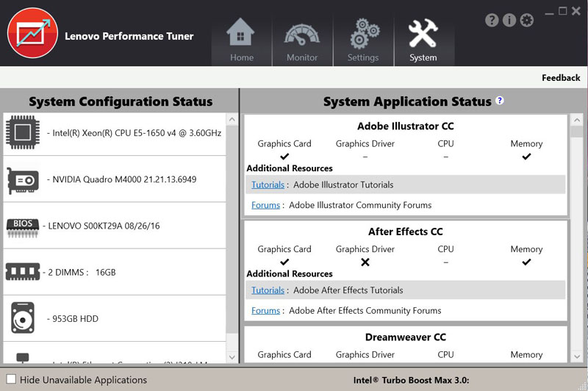The width and height of the screenshot is (588, 391).
Task: Open After Effects Forums link
Action: (x=265, y=310)
